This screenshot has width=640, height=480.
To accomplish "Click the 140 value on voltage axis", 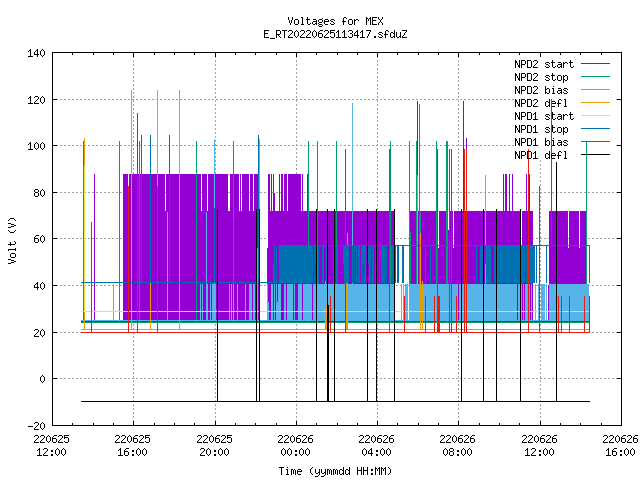I will [x=36, y=53].
